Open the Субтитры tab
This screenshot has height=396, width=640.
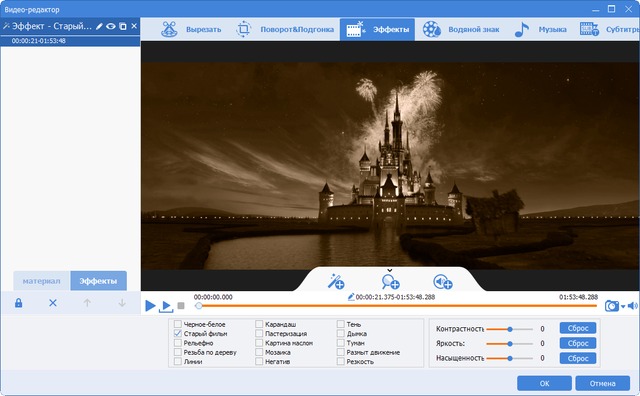tap(609, 29)
